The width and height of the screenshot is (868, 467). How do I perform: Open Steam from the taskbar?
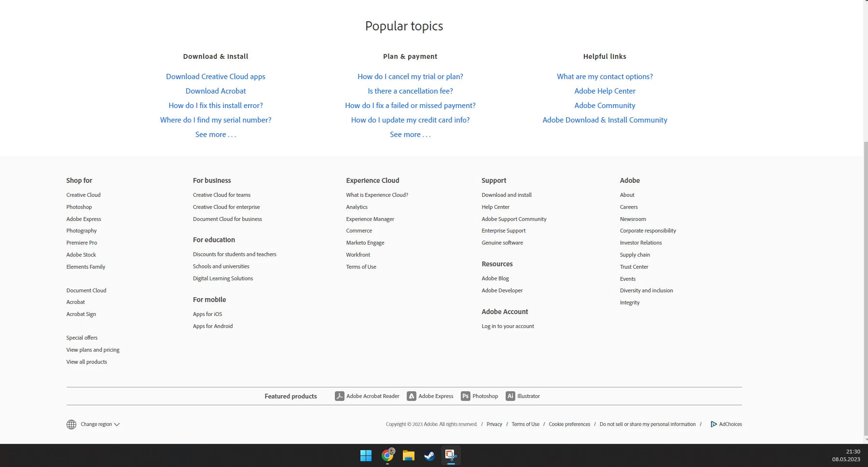429,455
